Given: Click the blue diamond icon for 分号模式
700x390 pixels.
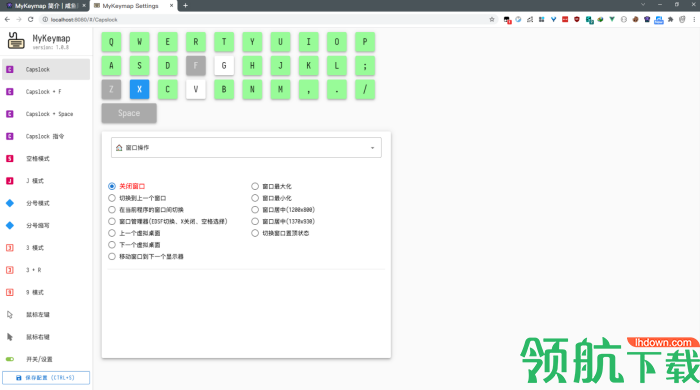Looking at the screenshot, I should click(x=10, y=203).
